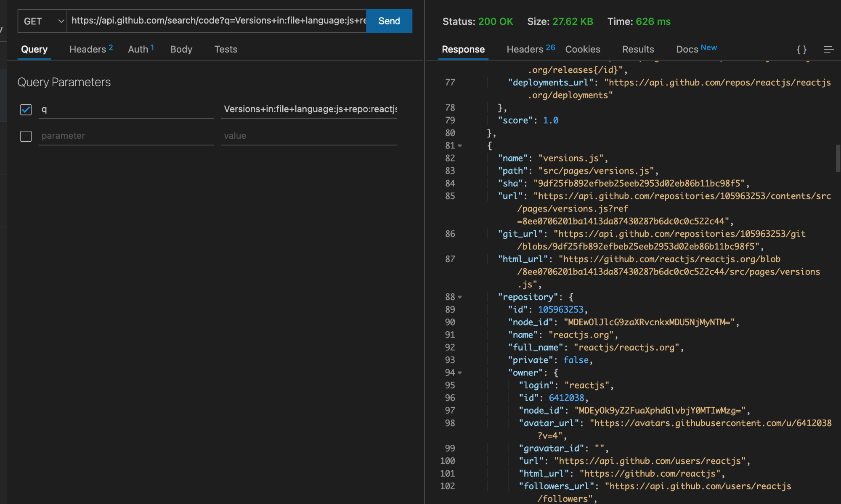Collapse the object at line 81
This screenshot has height=504, width=841.
pos(460,146)
